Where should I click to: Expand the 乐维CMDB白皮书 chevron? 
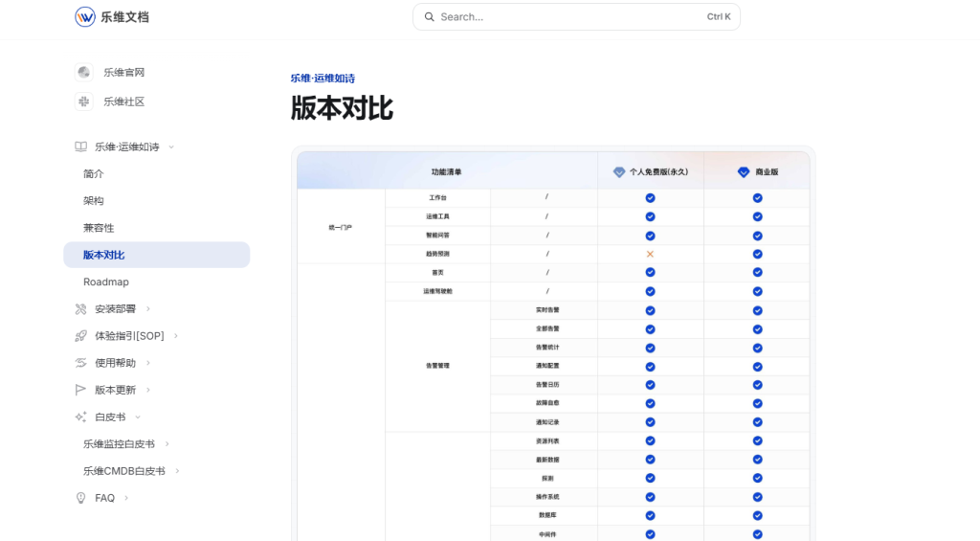(177, 471)
